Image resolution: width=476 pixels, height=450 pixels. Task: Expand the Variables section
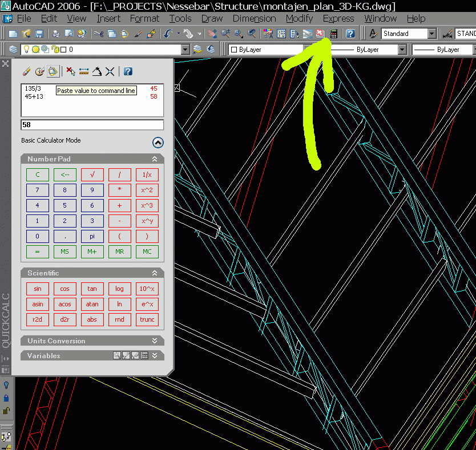point(155,356)
